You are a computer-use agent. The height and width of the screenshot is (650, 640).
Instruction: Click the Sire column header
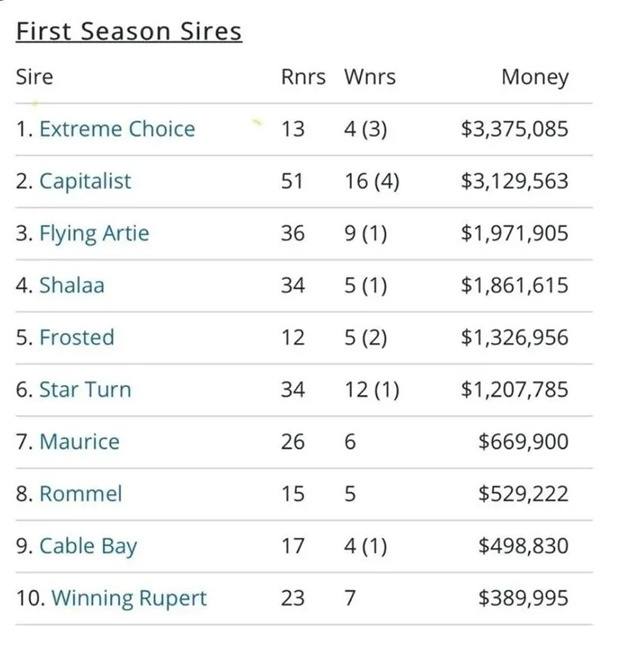point(34,77)
